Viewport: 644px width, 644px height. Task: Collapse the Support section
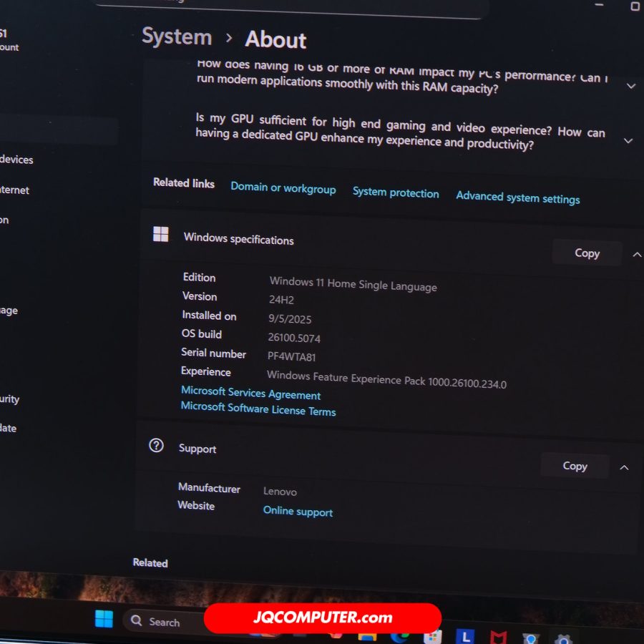(624, 467)
